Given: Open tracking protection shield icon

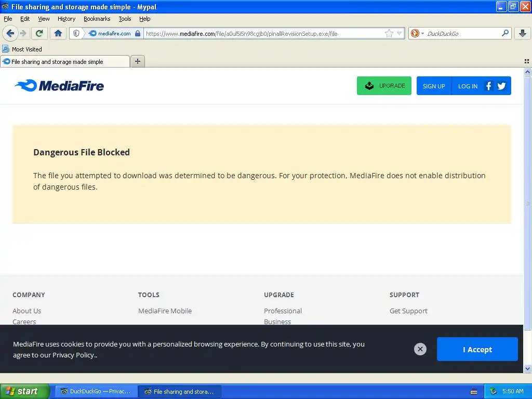Looking at the screenshot, I should point(76,33).
